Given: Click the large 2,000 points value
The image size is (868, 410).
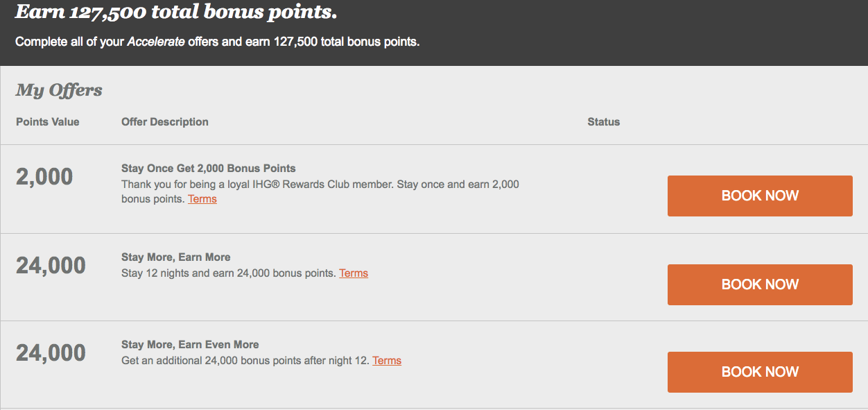Looking at the screenshot, I should click(44, 177).
